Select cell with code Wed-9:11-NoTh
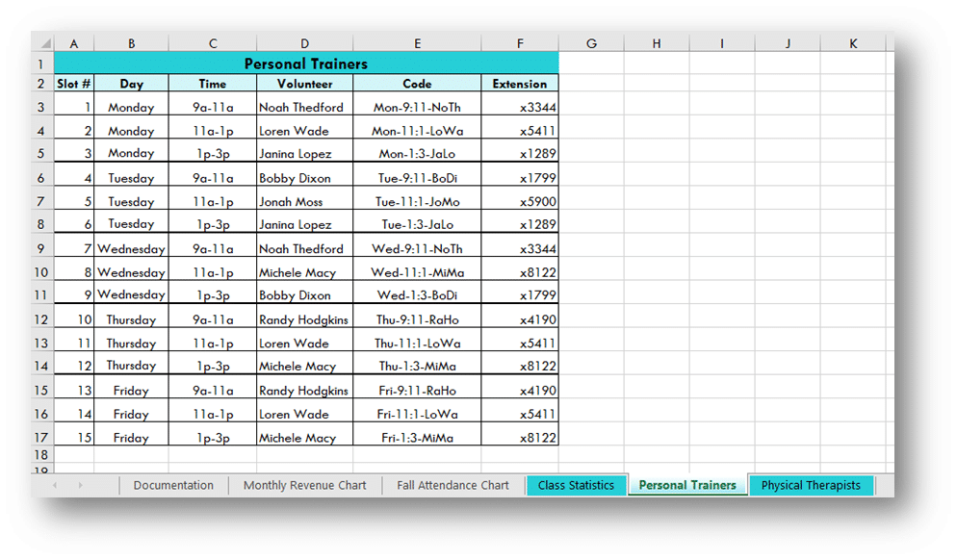This screenshot has width=957, height=560. click(417, 245)
